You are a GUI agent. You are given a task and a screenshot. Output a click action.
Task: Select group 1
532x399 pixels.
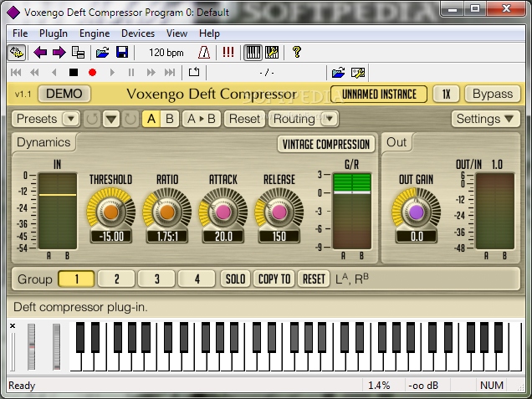[76, 279]
